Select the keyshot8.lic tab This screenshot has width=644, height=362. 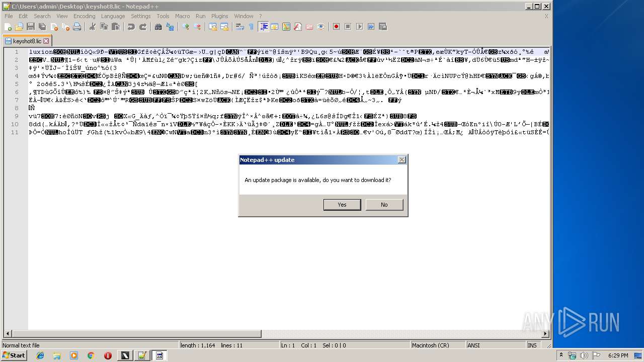tap(27, 41)
